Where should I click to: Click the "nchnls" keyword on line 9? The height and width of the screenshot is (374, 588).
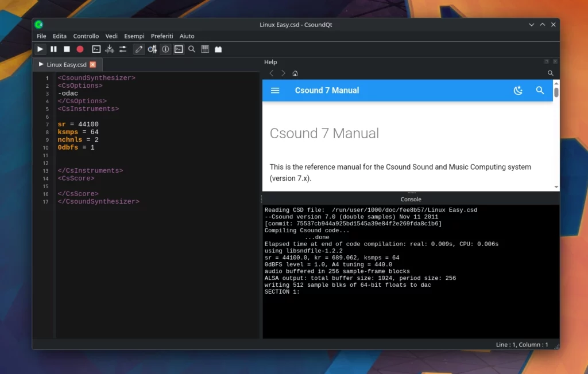(69, 139)
